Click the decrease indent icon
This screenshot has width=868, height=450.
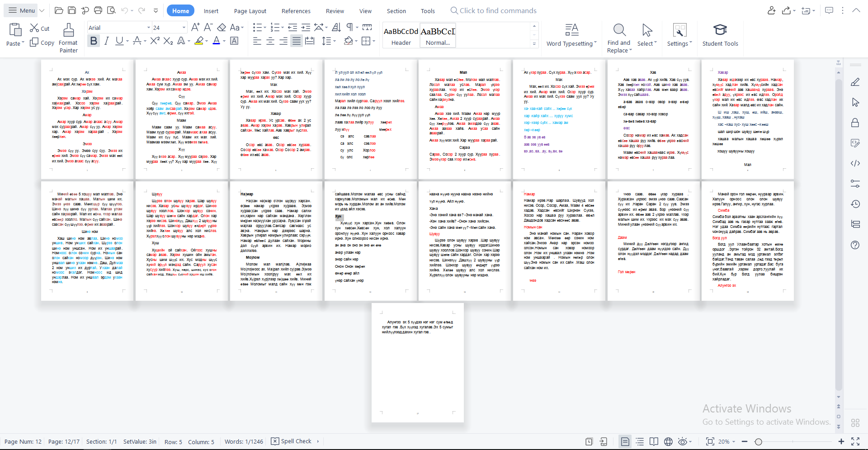click(x=292, y=28)
